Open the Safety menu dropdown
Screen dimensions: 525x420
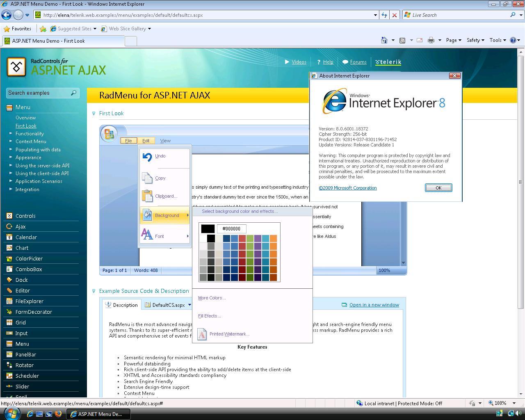coord(475,40)
